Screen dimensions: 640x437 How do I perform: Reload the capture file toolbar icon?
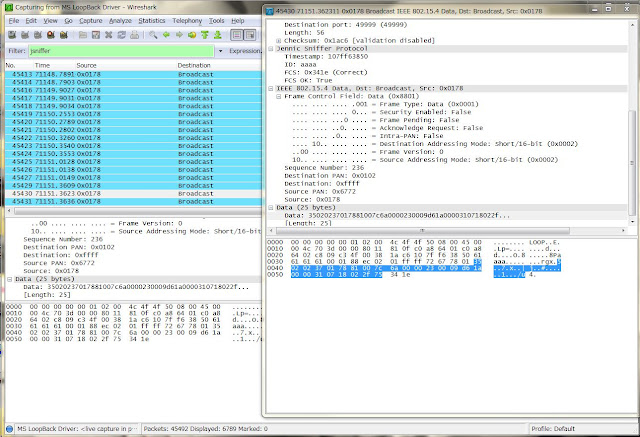pos(122,35)
